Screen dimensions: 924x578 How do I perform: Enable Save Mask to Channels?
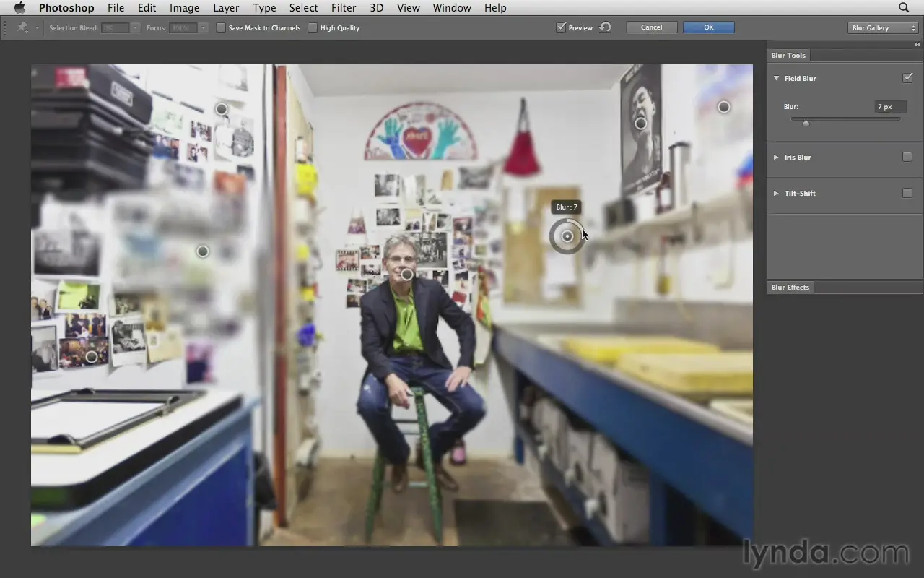(221, 27)
